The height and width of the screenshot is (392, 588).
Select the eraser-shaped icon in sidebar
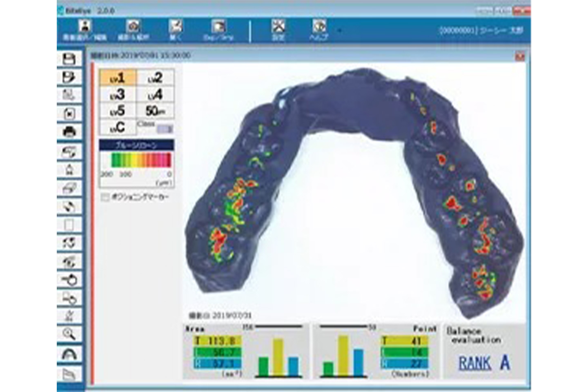point(69,188)
